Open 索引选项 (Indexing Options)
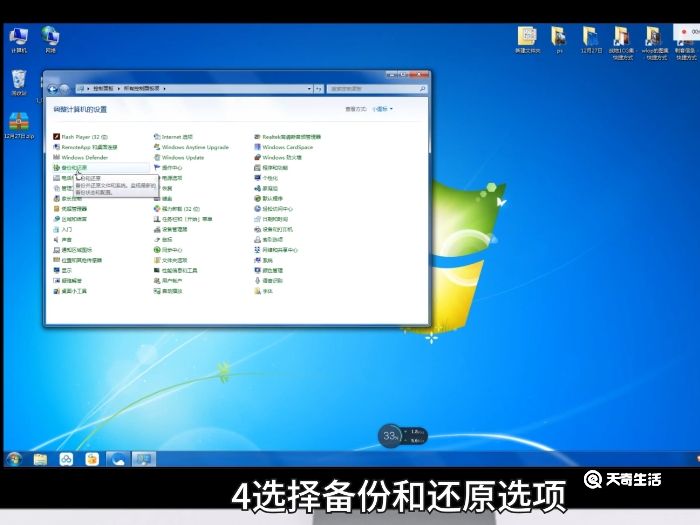The width and height of the screenshot is (700, 525). 268,240
